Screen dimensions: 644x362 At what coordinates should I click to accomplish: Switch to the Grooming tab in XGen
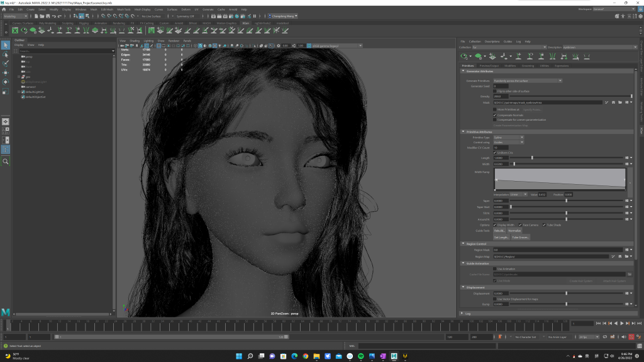527,65
